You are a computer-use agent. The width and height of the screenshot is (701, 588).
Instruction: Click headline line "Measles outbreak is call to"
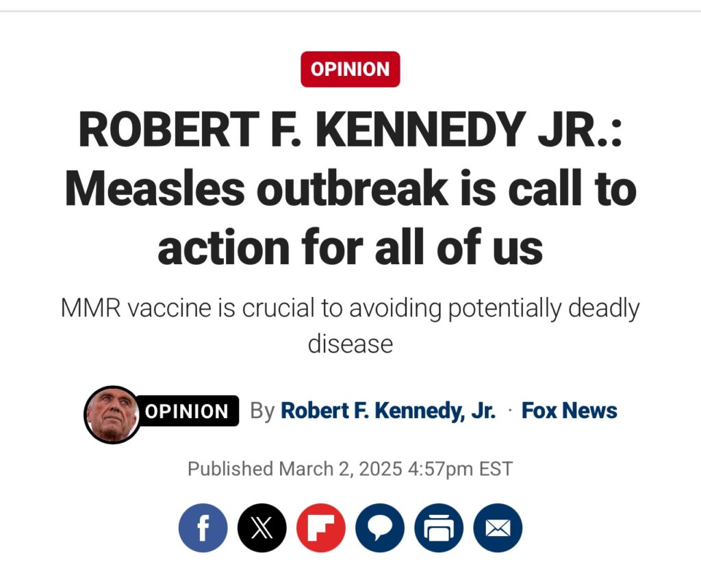[350, 188]
